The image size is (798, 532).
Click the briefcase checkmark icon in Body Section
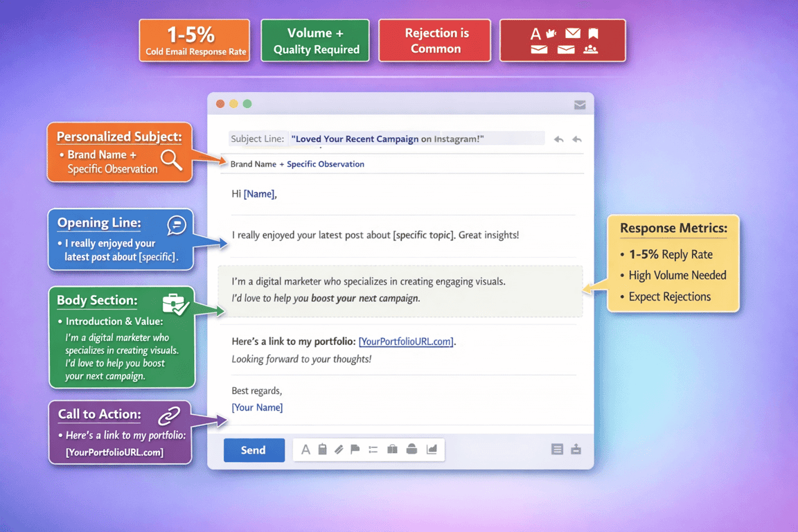175,304
